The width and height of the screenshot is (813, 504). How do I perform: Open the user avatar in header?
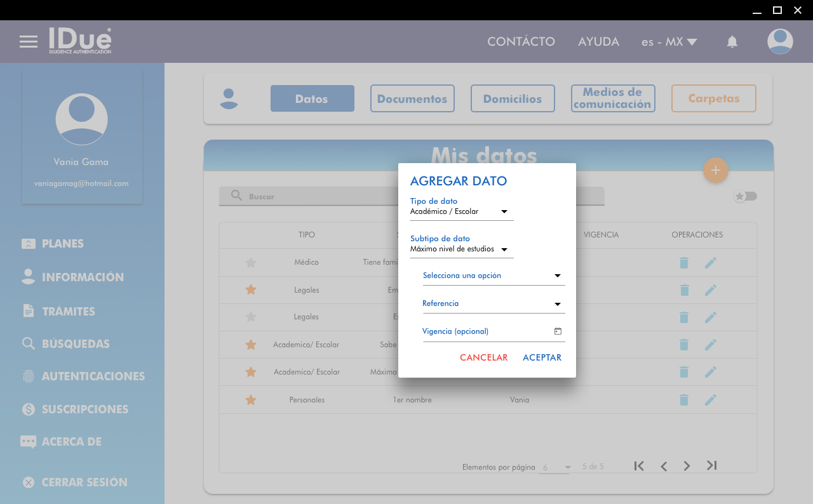coord(780,42)
